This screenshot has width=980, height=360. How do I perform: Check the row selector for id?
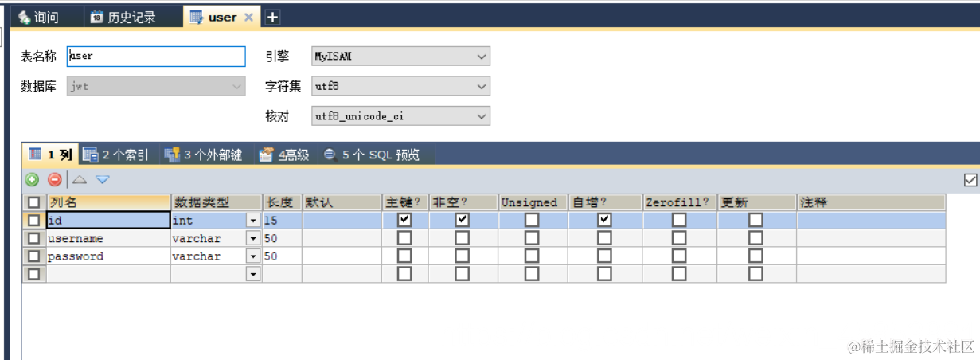(33, 221)
